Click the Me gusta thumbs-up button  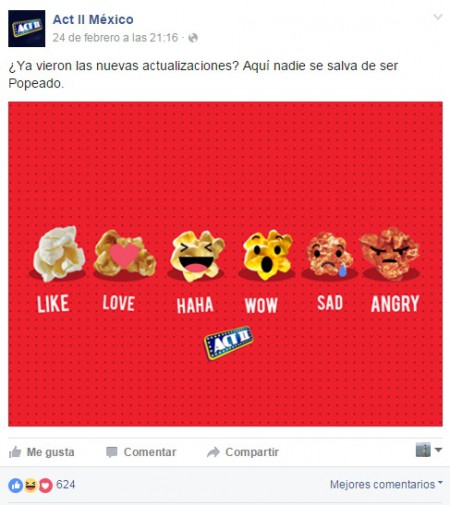[42, 452]
